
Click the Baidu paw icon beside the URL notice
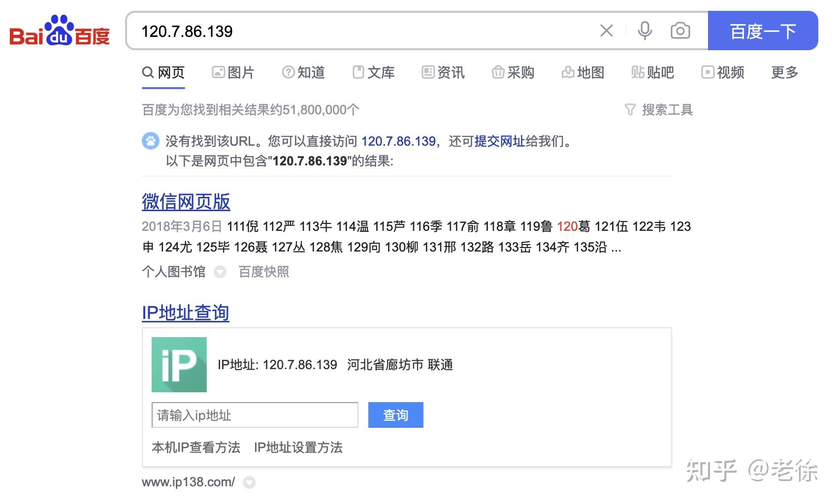click(x=150, y=141)
